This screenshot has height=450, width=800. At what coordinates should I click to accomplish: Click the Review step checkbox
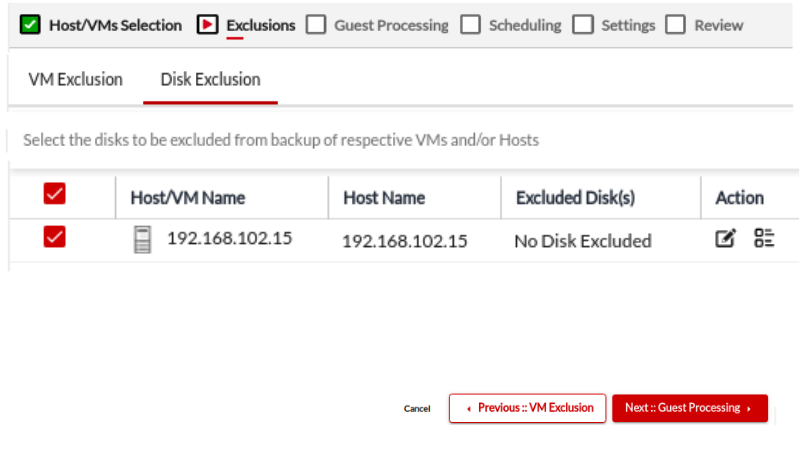pos(675,25)
